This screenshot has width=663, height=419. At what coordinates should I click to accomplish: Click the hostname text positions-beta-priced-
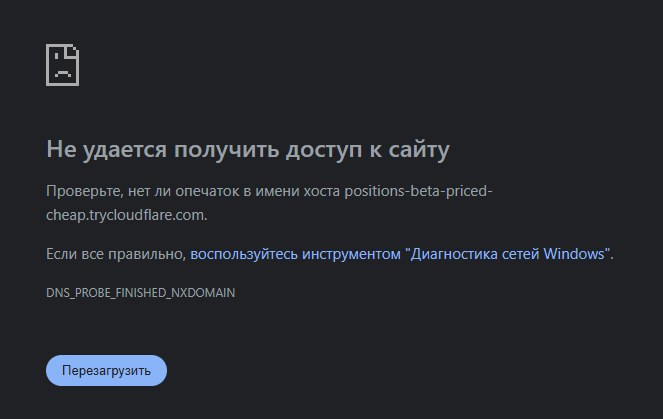point(418,191)
